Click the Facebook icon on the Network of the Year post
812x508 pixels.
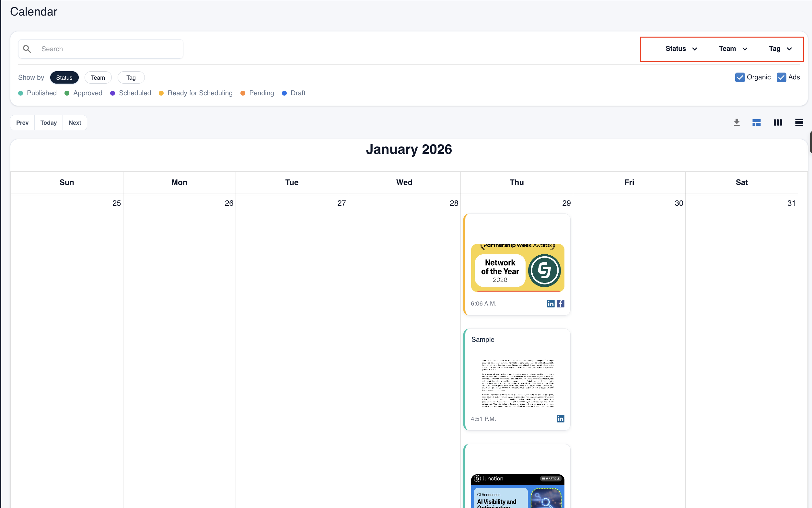click(560, 303)
